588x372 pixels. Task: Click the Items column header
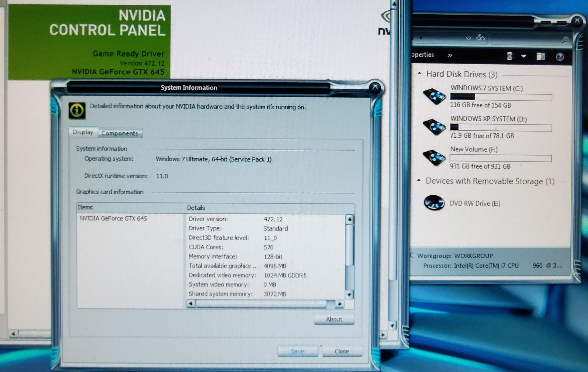click(x=131, y=207)
